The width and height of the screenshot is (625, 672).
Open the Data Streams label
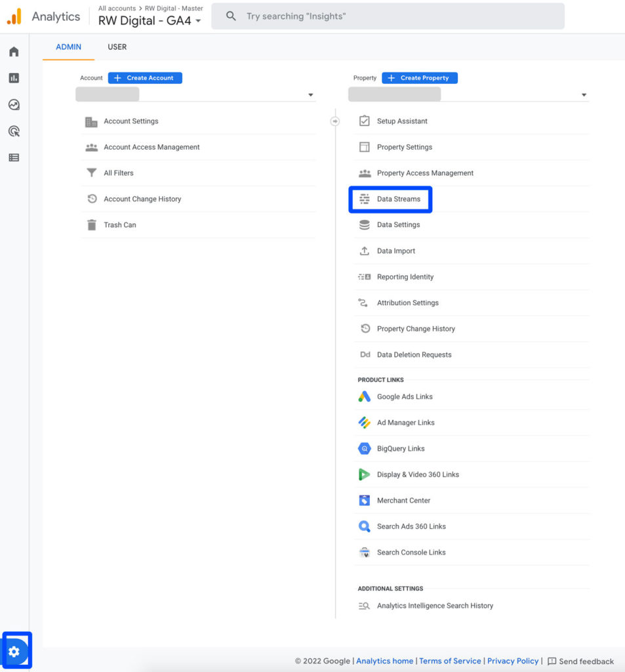(x=398, y=199)
